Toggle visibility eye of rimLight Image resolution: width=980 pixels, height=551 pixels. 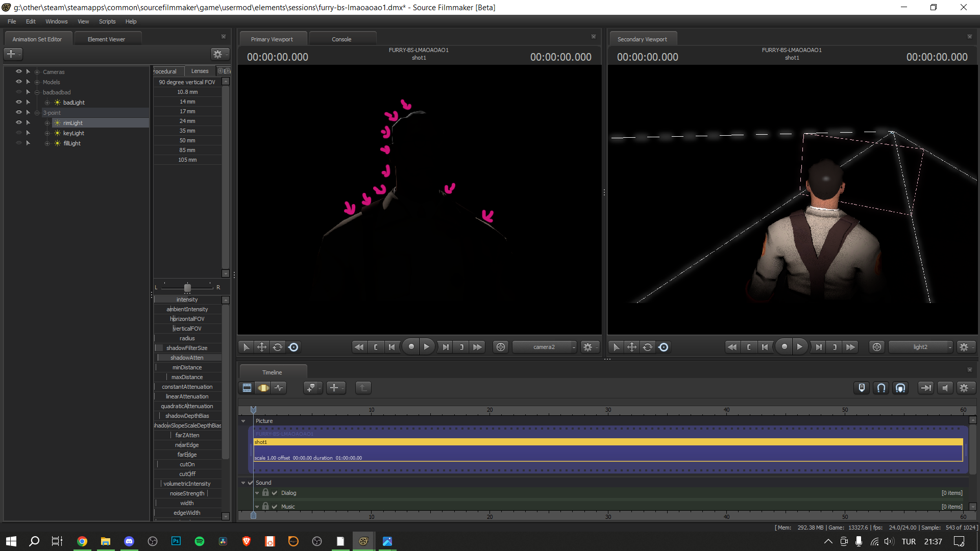[x=19, y=122]
